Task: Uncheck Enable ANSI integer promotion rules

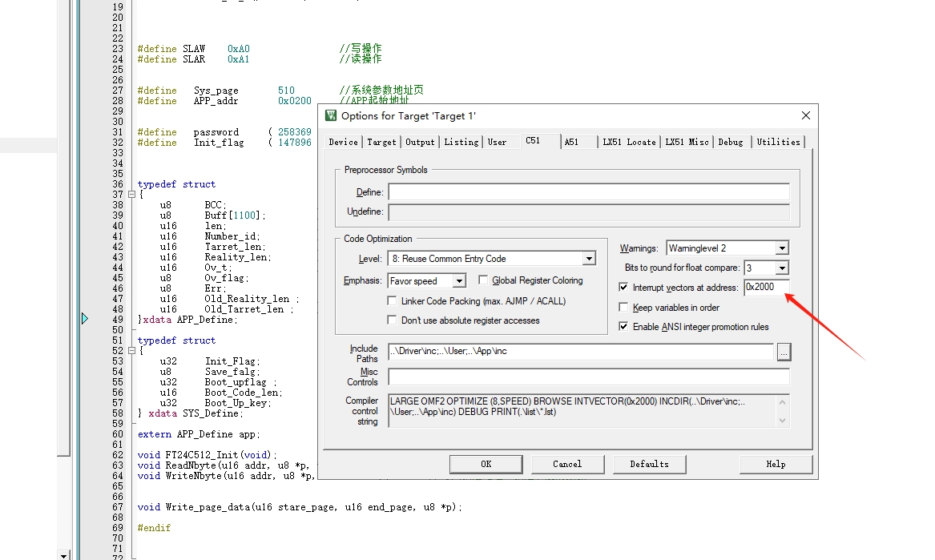Action: click(623, 326)
